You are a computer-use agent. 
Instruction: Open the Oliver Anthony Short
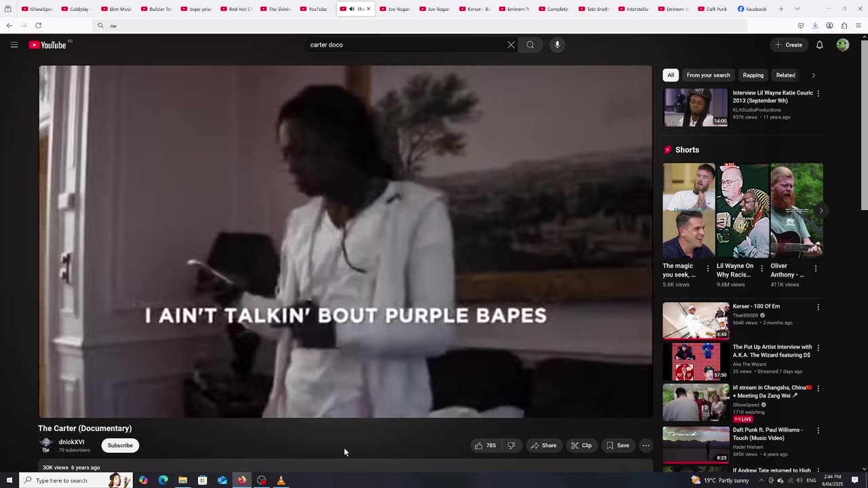(x=797, y=211)
